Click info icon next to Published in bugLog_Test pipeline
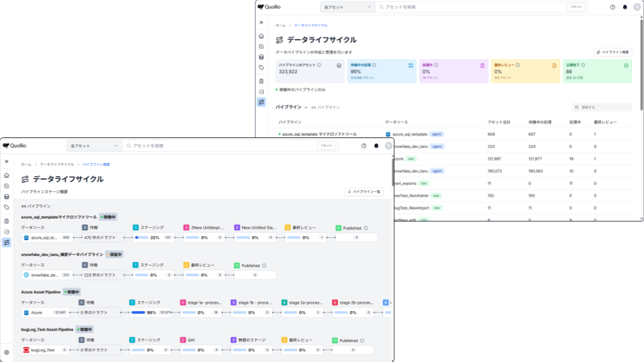Image resolution: width=644 pixels, height=362 pixels. coord(362,341)
